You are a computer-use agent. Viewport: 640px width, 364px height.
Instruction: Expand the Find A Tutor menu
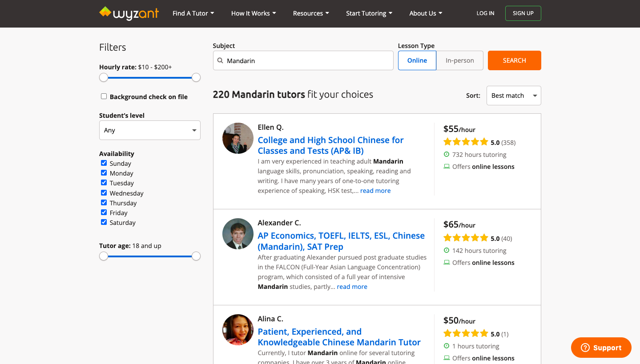(x=193, y=13)
